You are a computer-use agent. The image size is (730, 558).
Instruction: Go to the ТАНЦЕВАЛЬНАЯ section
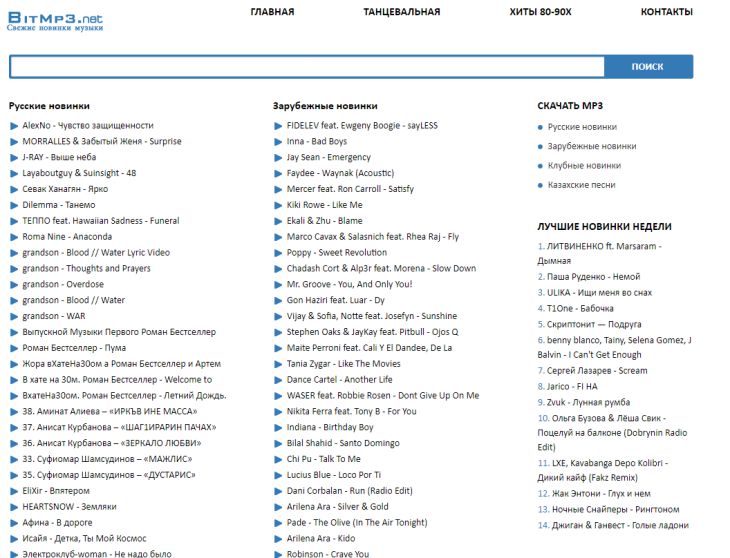click(x=401, y=12)
